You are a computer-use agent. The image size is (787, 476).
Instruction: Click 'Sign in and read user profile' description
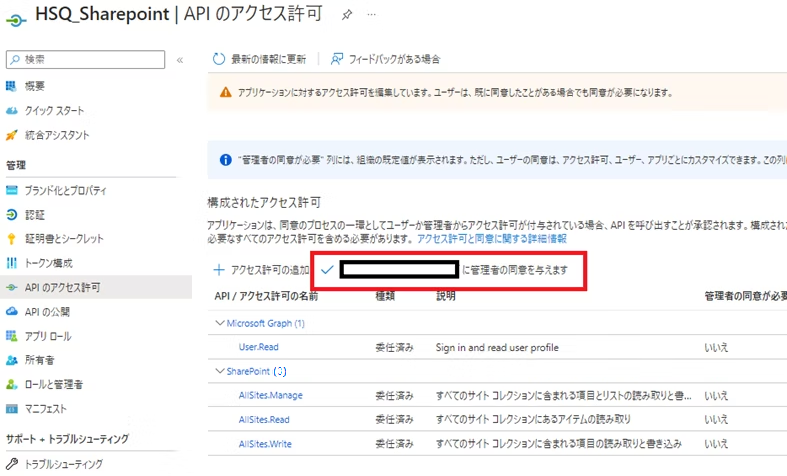[x=497, y=347]
